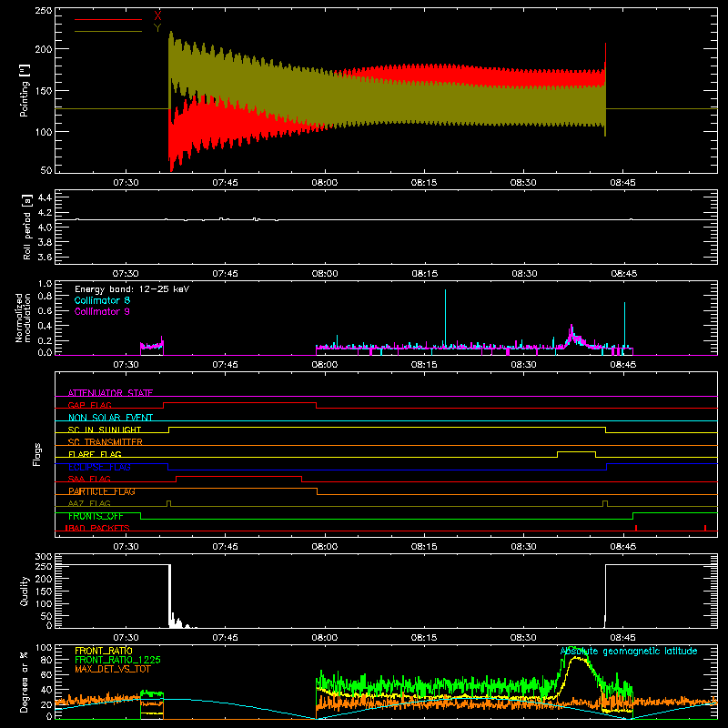Select the red X legend line sample
Screen dimensions: 728x728
pyautogui.click(x=108, y=19)
